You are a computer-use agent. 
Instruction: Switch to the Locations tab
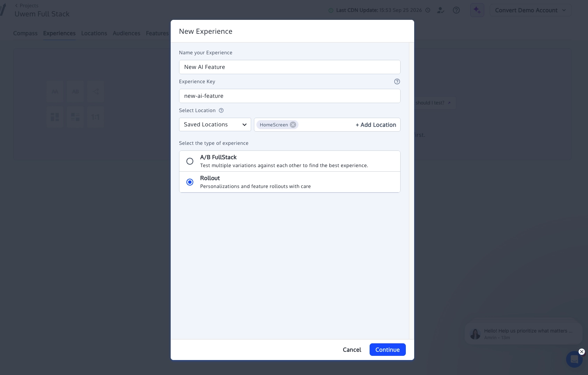point(94,33)
